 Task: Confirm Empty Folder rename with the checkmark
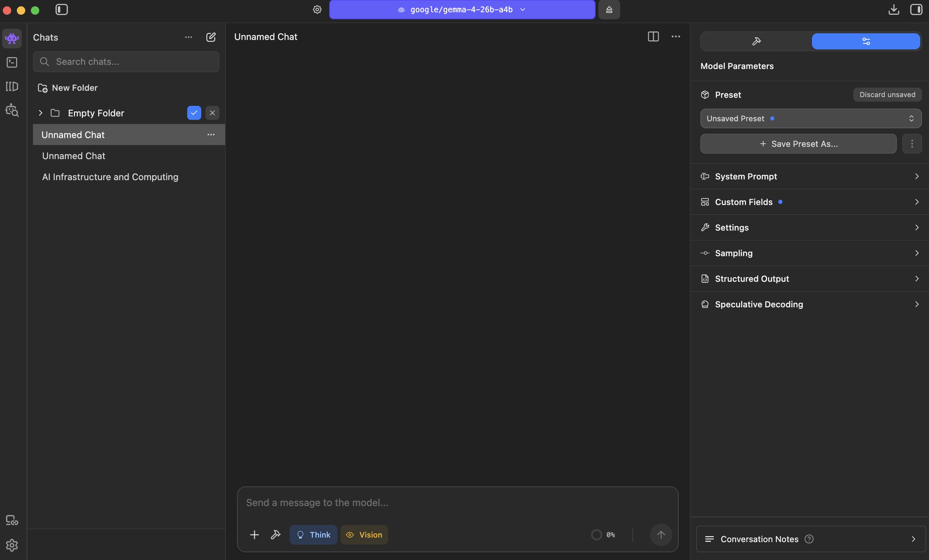(194, 113)
